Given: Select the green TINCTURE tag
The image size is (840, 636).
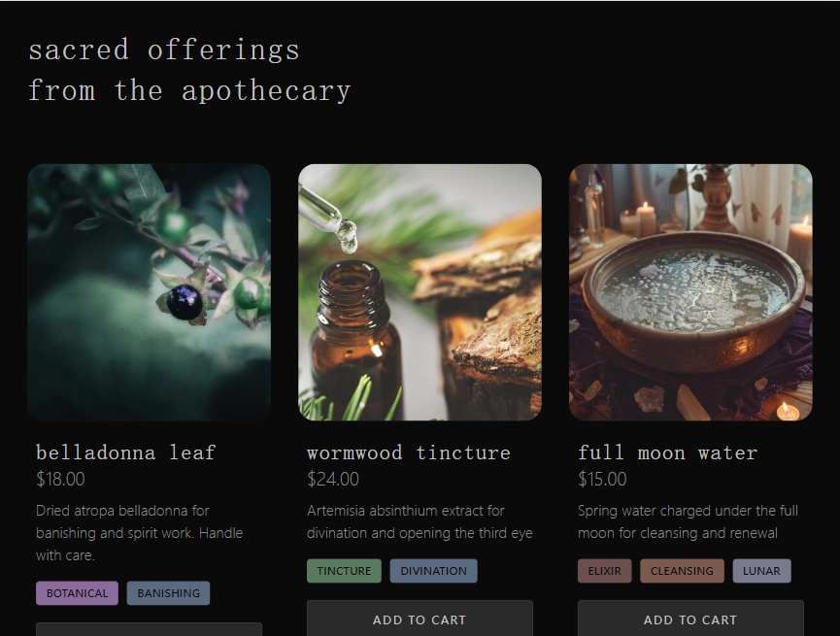Looking at the screenshot, I should point(344,571).
